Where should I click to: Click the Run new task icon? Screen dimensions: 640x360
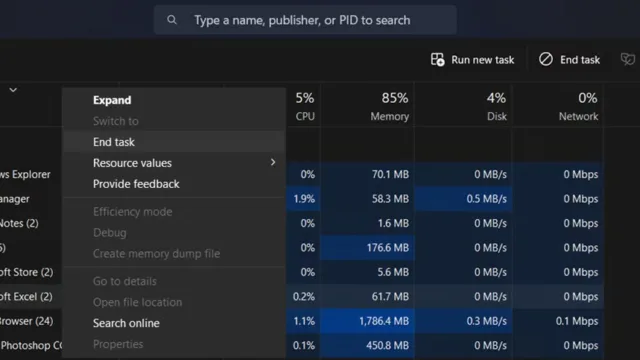point(438,60)
